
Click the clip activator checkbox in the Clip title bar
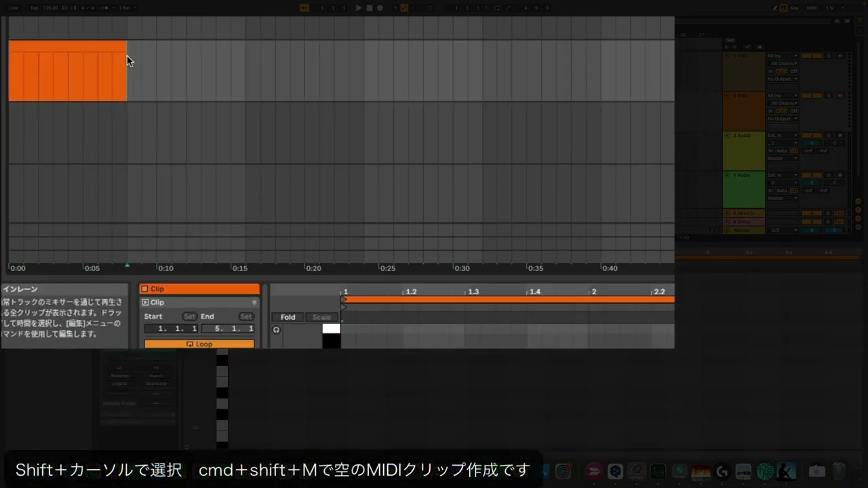coord(144,289)
